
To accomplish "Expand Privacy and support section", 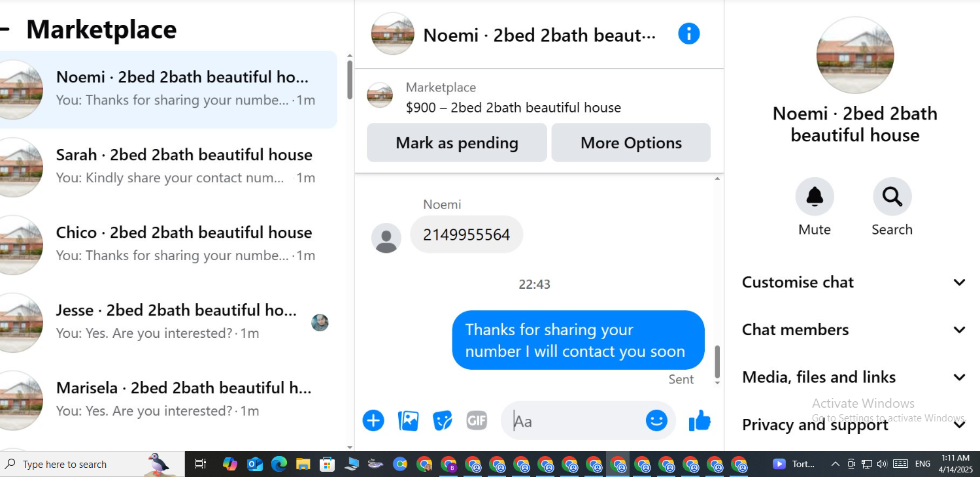I will point(854,425).
